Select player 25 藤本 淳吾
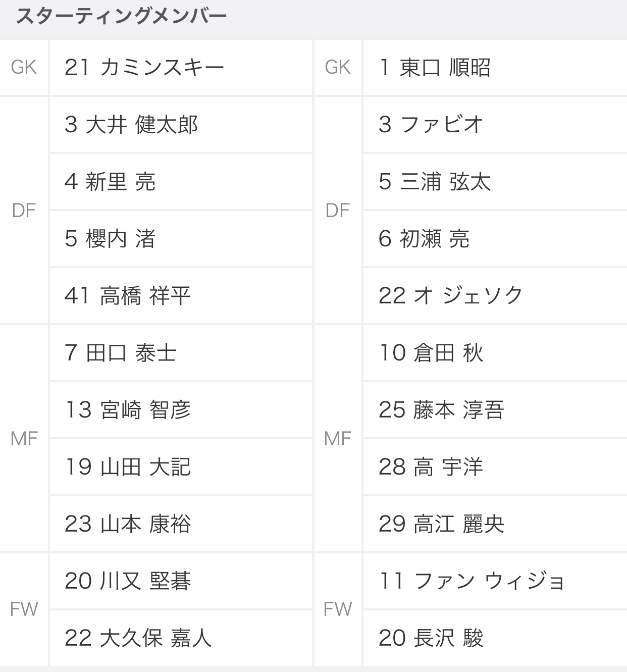 click(x=442, y=409)
